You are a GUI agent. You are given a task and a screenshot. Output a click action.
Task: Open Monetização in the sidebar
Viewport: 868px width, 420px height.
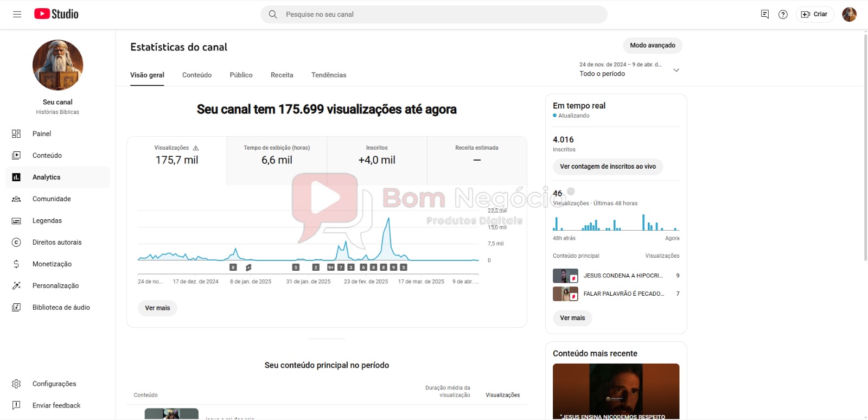[58, 264]
